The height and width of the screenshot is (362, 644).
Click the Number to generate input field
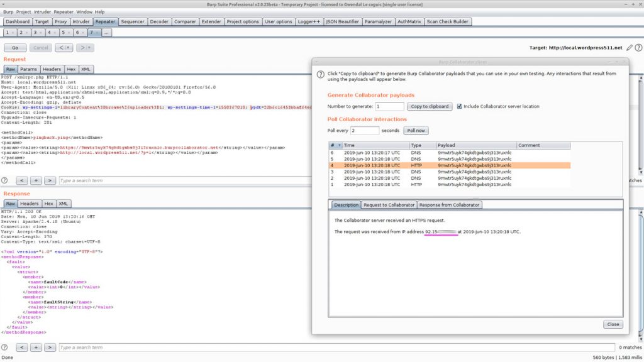[x=389, y=106]
